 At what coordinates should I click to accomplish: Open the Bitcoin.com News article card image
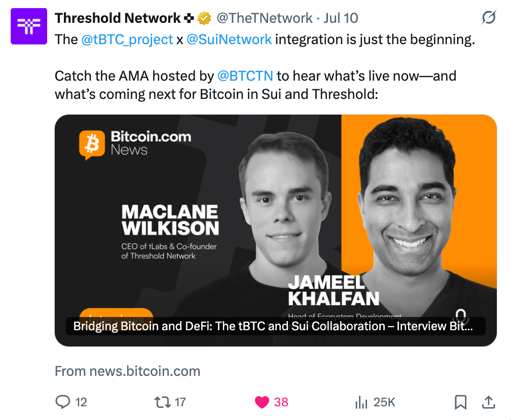(x=276, y=230)
